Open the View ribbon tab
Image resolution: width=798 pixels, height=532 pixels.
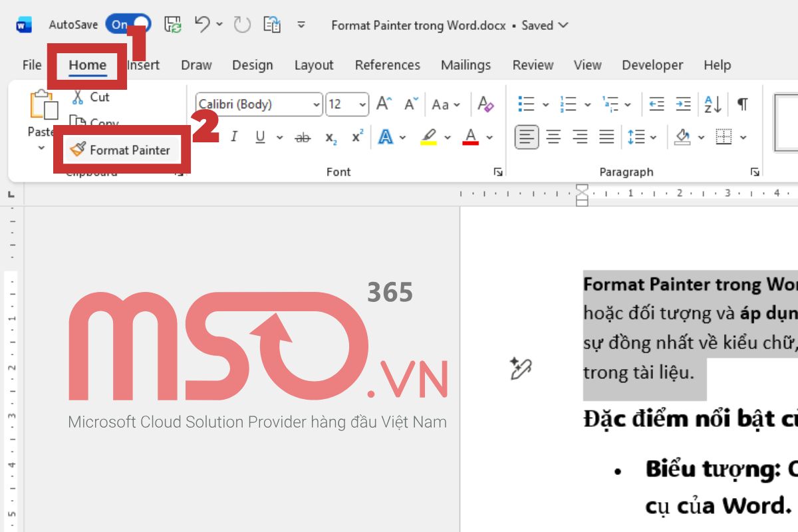588,65
